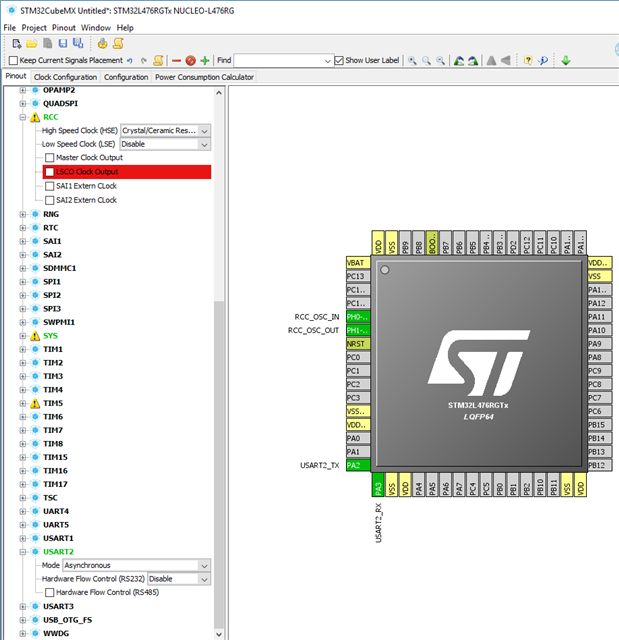Open the Pinout menu

point(63,27)
